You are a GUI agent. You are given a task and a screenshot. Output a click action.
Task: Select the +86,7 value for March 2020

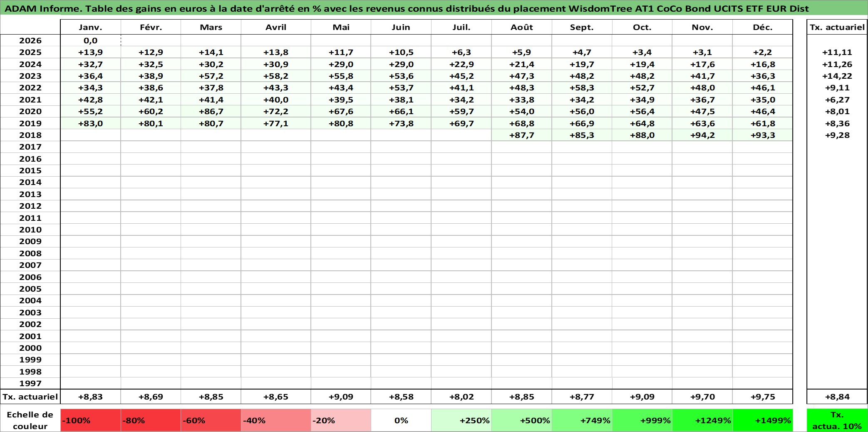pos(211,111)
